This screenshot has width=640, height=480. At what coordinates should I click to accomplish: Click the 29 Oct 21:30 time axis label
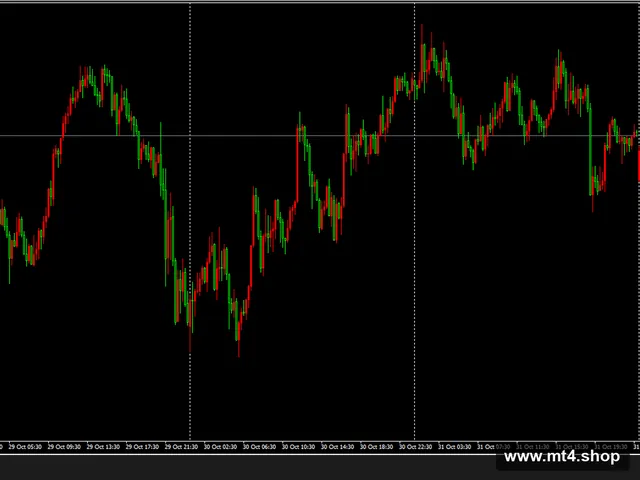tap(181, 447)
